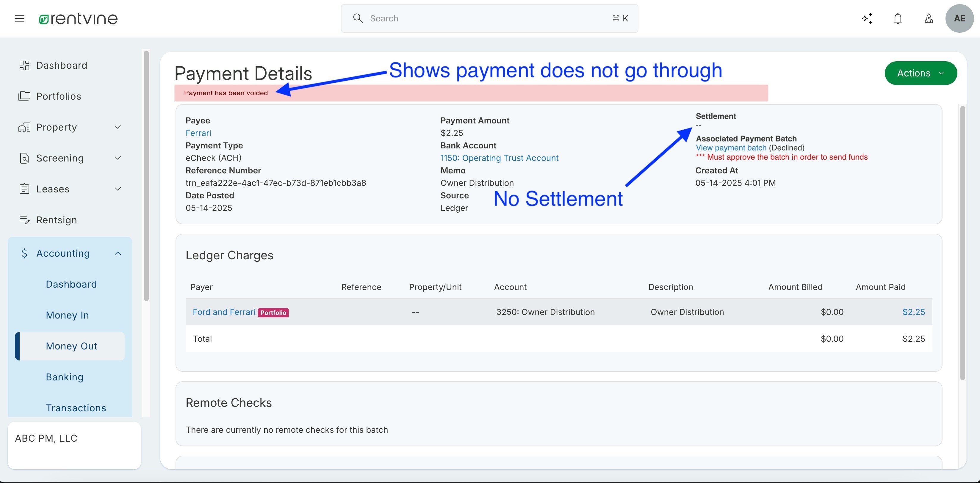980x483 pixels.
Task: Click the Payment Amount $2.25 value
Action: [x=452, y=133]
